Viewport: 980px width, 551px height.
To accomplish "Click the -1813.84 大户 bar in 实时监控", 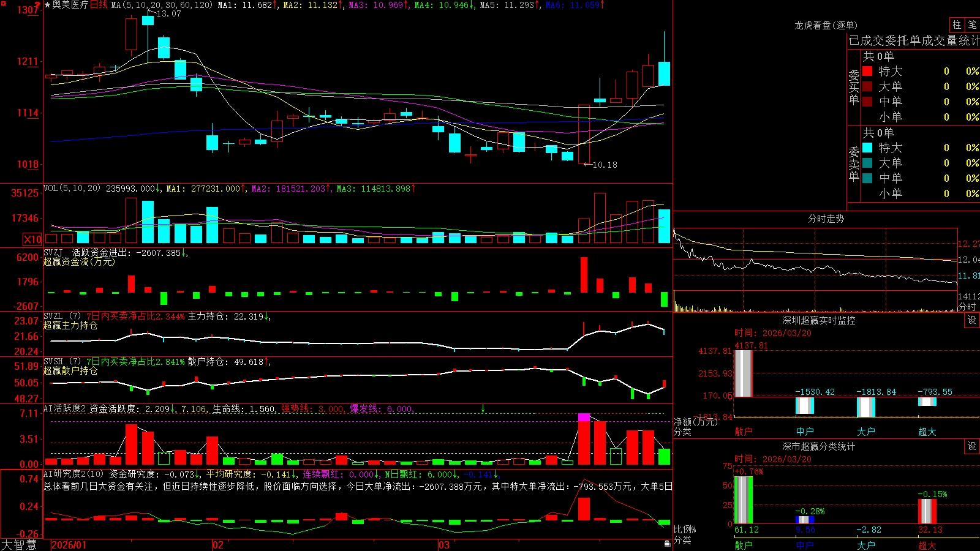I will pos(865,407).
